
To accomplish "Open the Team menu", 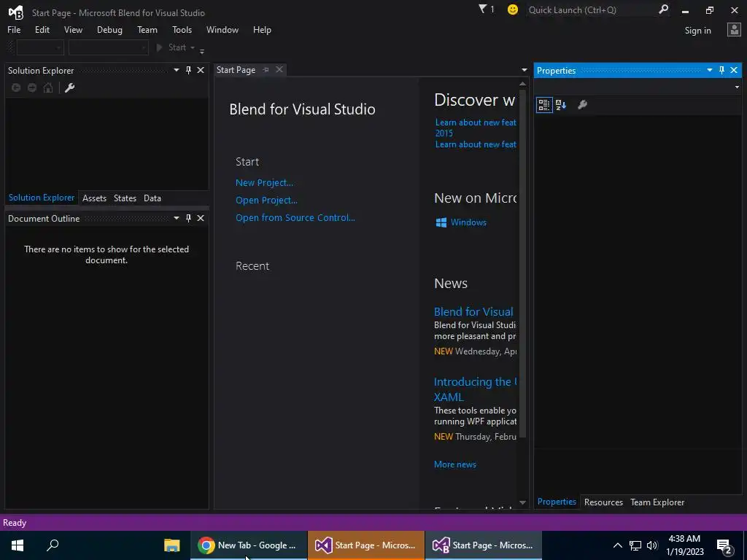I will point(147,29).
